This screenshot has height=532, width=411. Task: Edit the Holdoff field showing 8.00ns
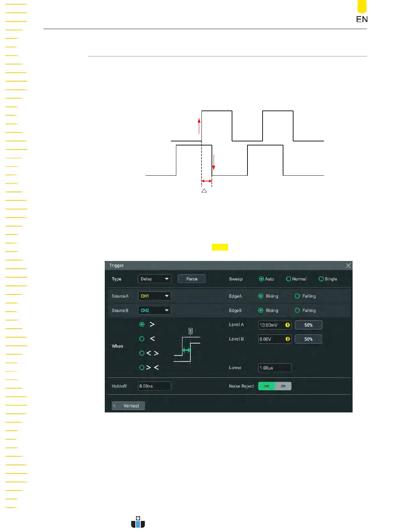pyautogui.click(x=154, y=386)
